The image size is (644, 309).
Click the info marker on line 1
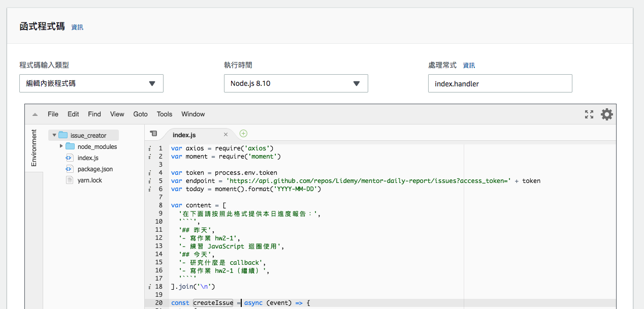pyautogui.click(x=149, y=148)
